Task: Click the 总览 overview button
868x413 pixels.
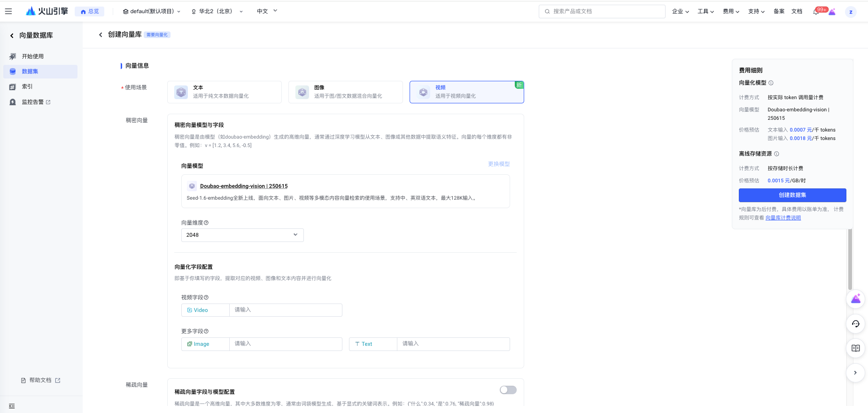Action: click(x=90, y=11)
